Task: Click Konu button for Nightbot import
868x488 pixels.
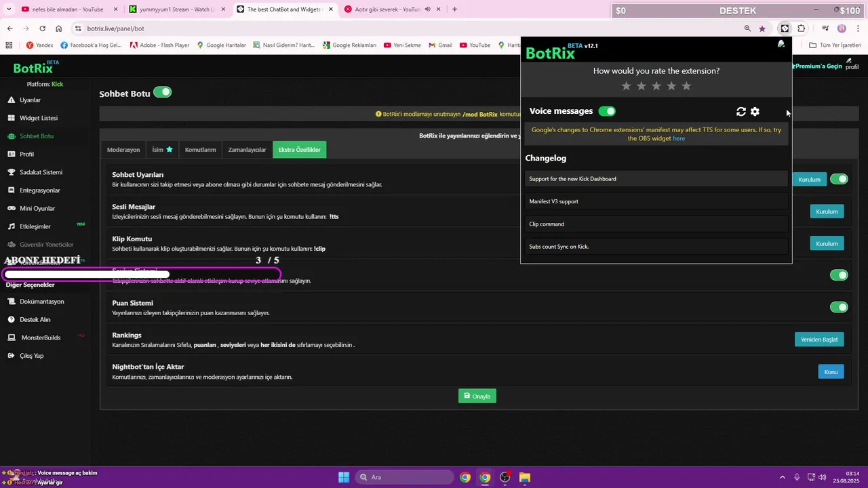Action: [831, 371]
